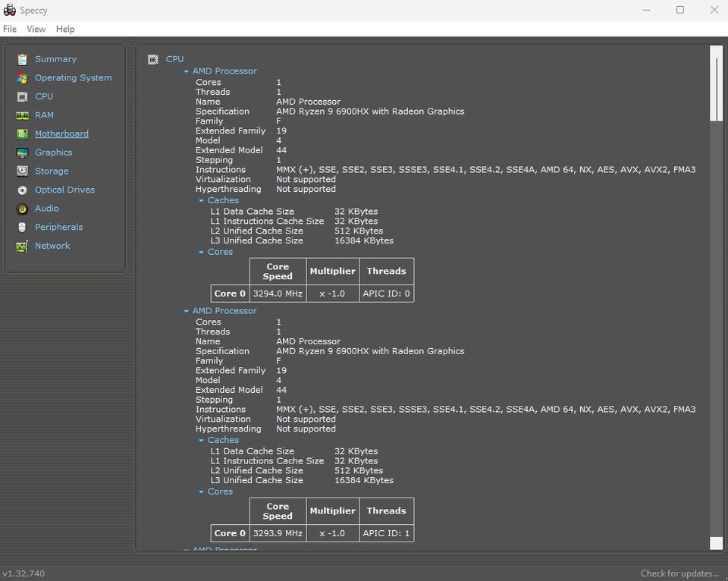Viewport: 728px width, 581px height.
Task: Click second AMD Ryzen 9 6900HX specification value
Action: (x=370, y=351)
